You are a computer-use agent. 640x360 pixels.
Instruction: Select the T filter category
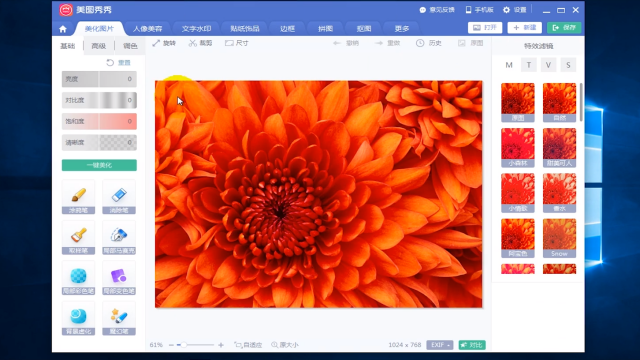(529, 65)
